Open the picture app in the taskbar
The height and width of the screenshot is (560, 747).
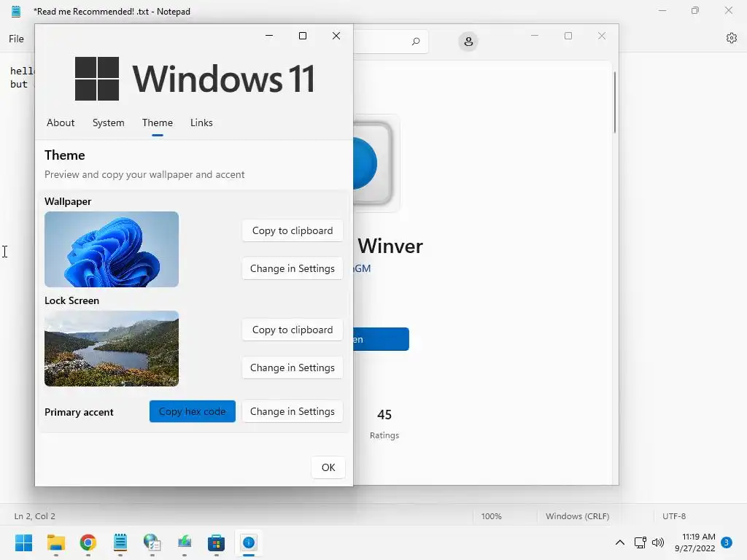185,542
